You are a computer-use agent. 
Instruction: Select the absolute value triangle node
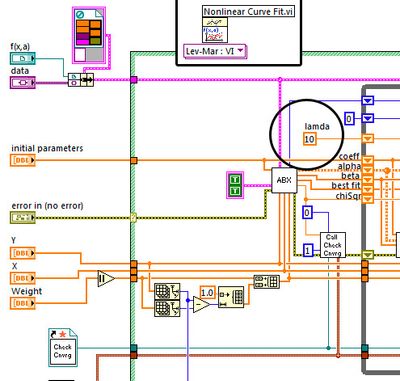point(106,279)
